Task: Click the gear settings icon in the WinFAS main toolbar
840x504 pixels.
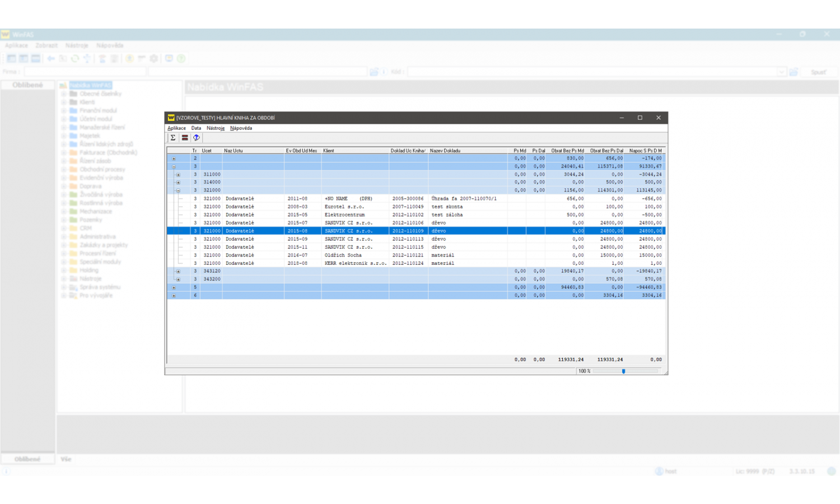Action: point(154,58)
